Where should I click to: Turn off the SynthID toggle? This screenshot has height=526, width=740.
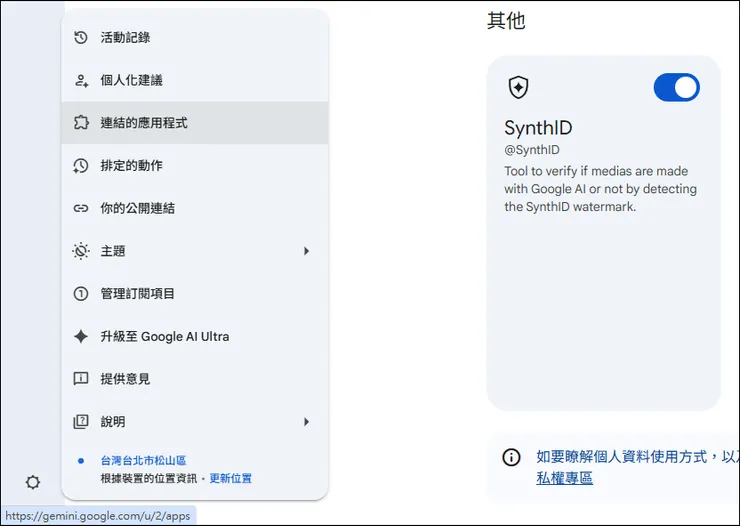click(x=676, y=88)
